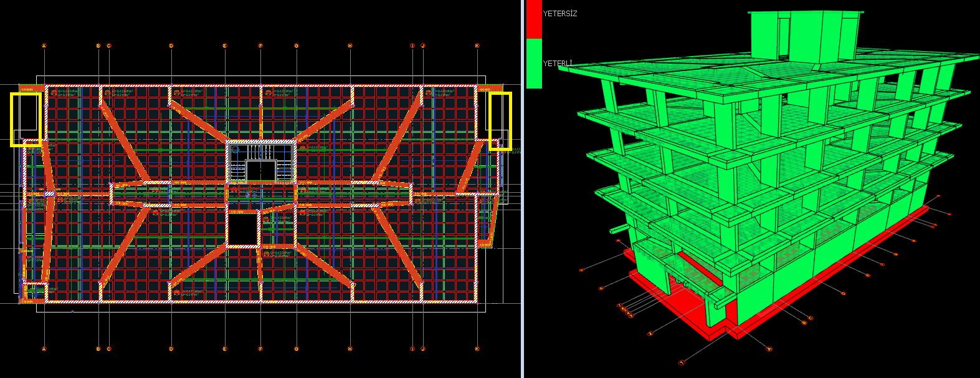The height and width of the screenshot is (378, 980).
Task: Click the red YETERSİZ legend swatch
Action: click(534, 19)
